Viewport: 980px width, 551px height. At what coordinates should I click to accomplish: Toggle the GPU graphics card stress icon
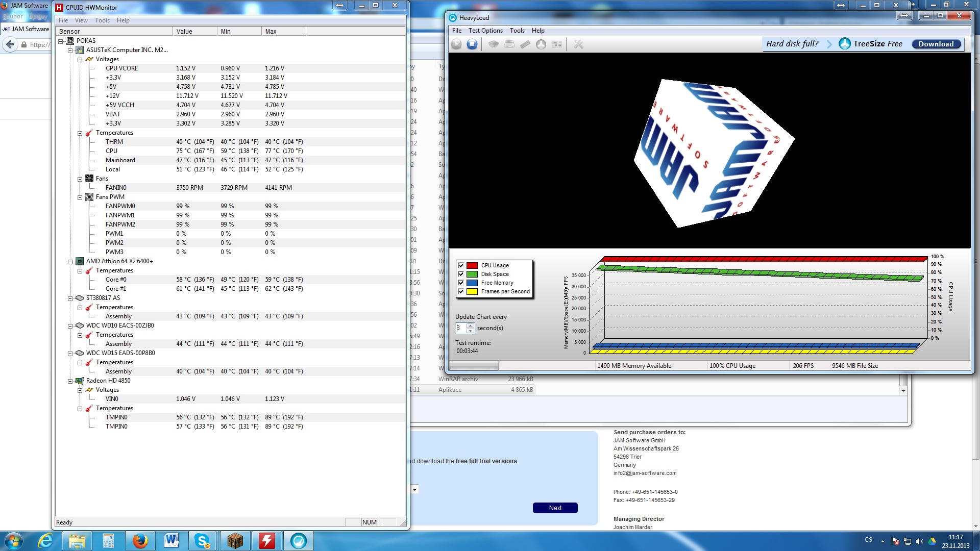[x=557, y=44]
